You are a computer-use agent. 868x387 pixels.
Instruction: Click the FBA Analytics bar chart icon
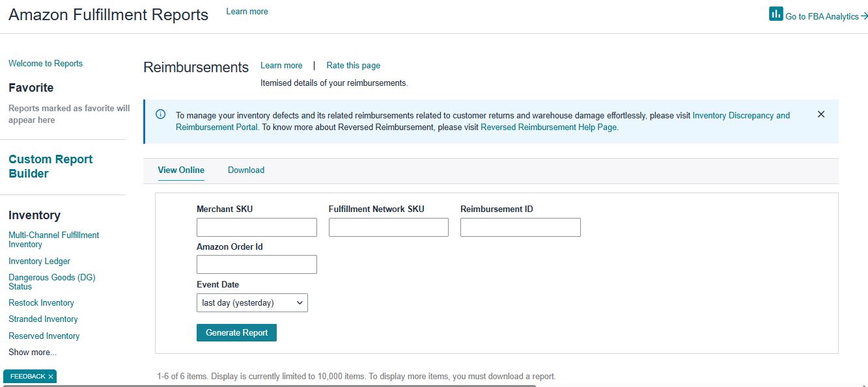pyautogui.click(x=775, y=13)
